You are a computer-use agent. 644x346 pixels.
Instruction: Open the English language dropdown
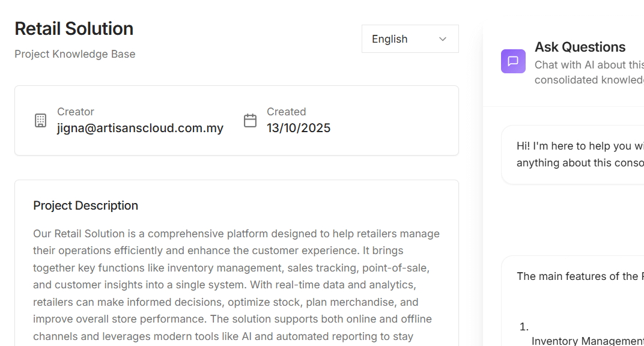[410, 38]
